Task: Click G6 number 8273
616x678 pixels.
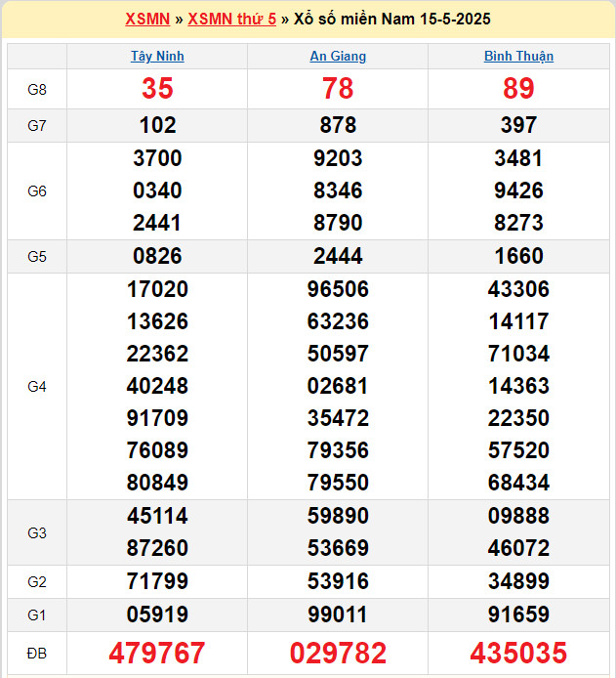Action: (518, 223)
